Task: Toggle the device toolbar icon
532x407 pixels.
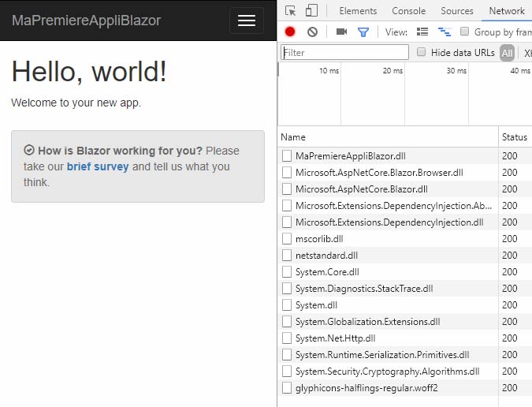Action: pyautogui.click(x=311, y=11)
